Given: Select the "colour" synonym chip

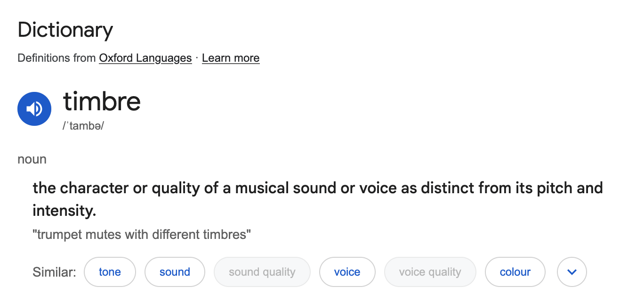Looking at the screenshot, I should (515, 272).
